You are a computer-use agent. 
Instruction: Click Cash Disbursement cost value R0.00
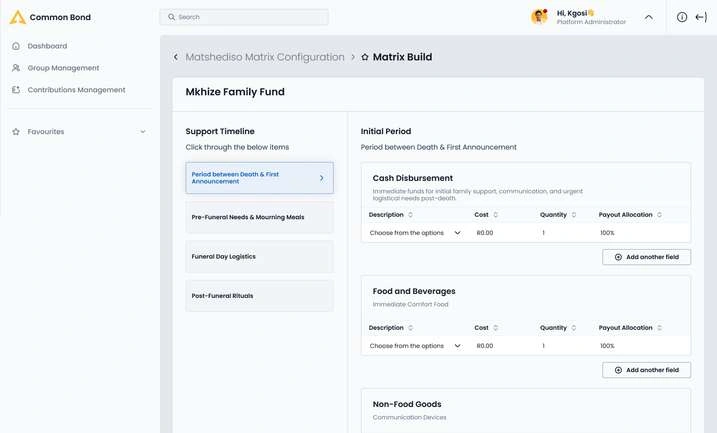[x=485, y=233]
